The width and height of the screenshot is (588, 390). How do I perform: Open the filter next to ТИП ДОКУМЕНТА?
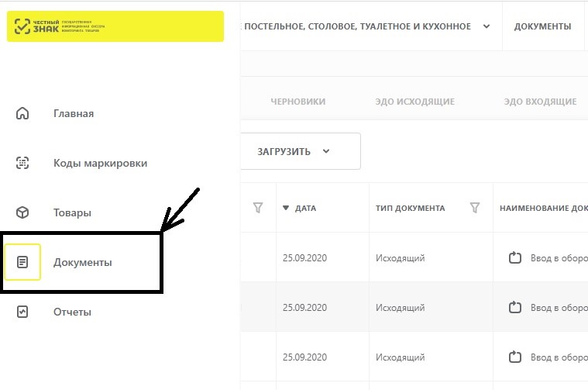(x=475, y=208)
